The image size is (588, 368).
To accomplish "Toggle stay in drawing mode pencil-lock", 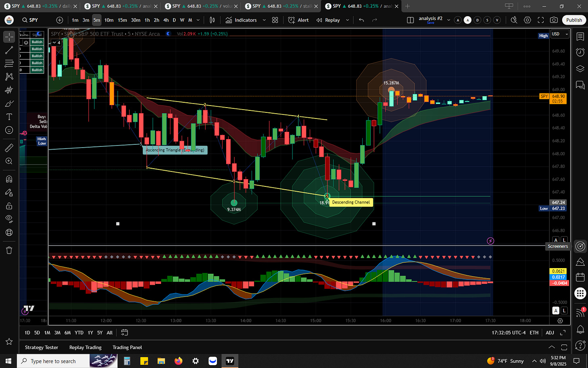I will [9, 192].
